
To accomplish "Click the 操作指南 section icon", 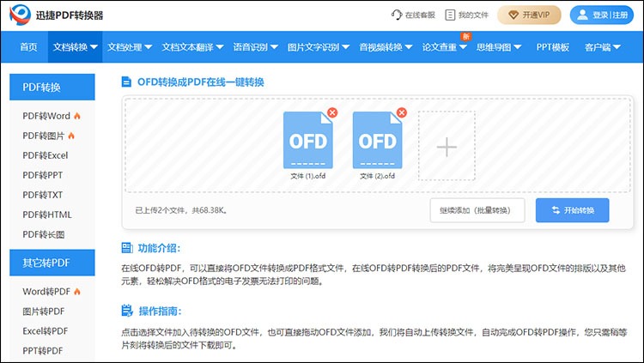I will tap(127, 311).
